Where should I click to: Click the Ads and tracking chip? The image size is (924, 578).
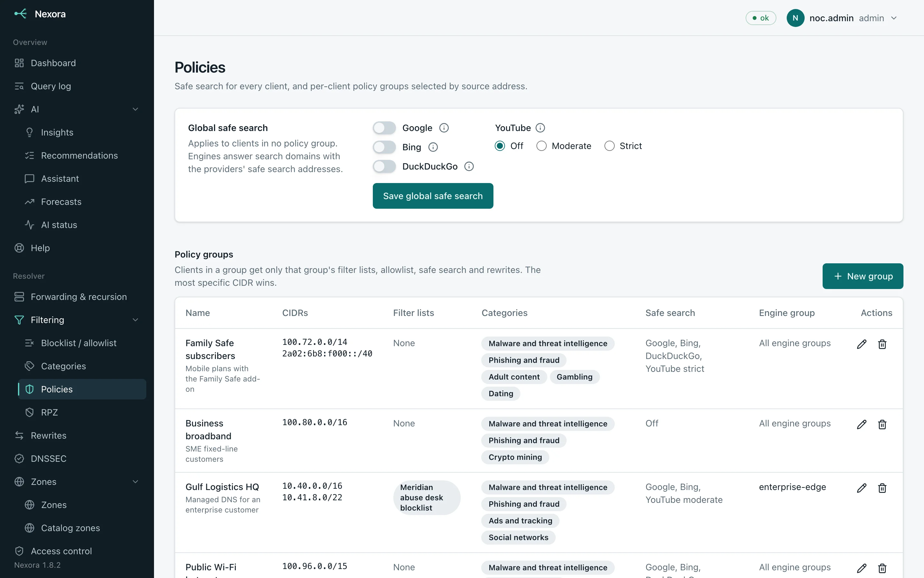coord(520,521)
